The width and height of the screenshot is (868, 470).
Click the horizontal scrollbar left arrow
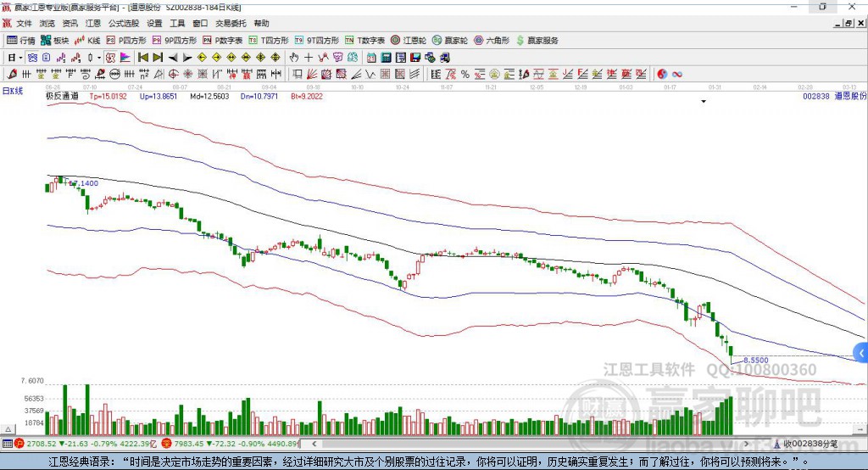(x=314, y=444)
